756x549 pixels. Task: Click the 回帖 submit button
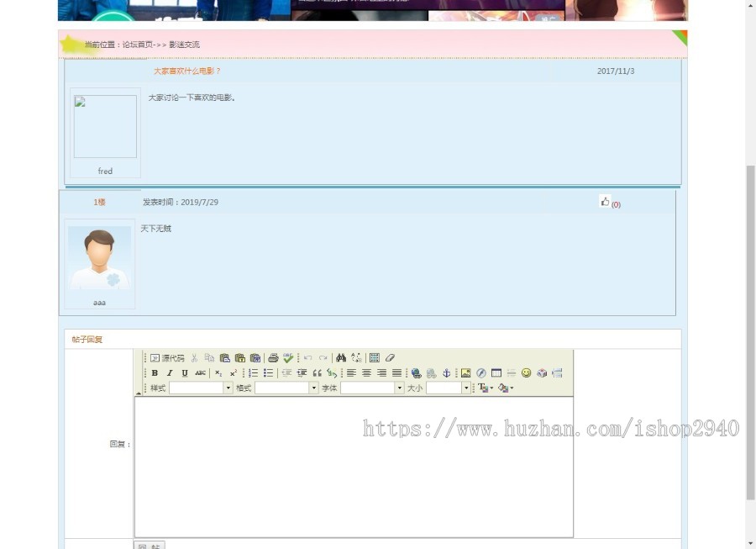[150, 545]
